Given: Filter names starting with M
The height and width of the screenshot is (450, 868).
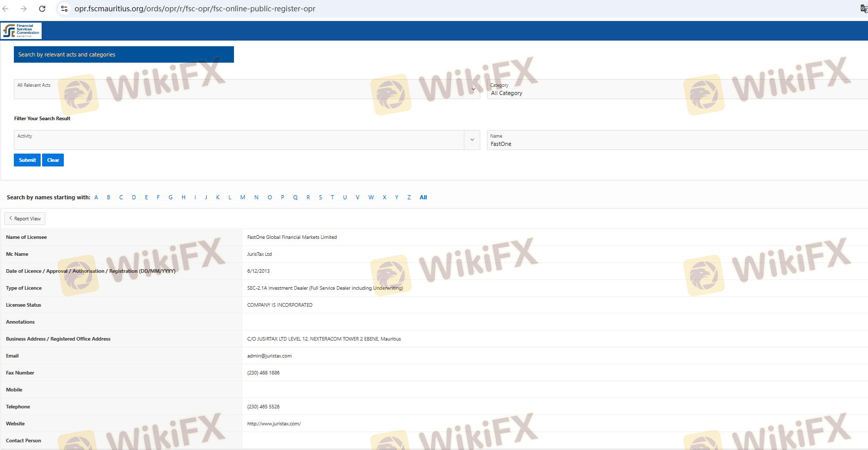Looking at the screenshot, I should click(243, 197).
